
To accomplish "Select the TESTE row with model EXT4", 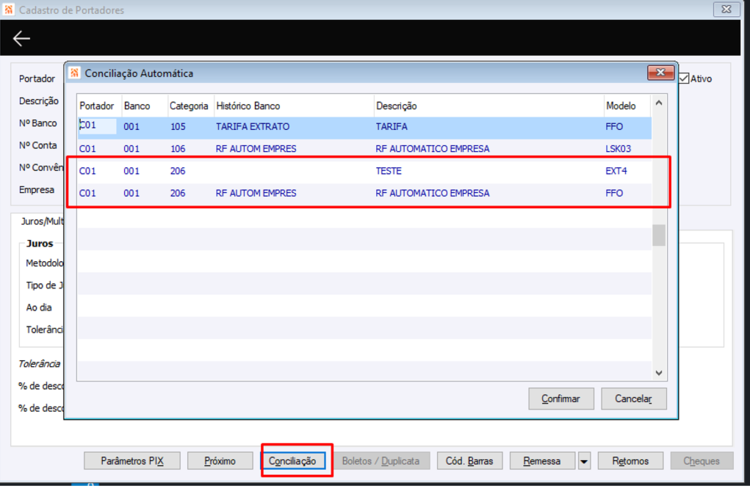I will pos(364,171).
